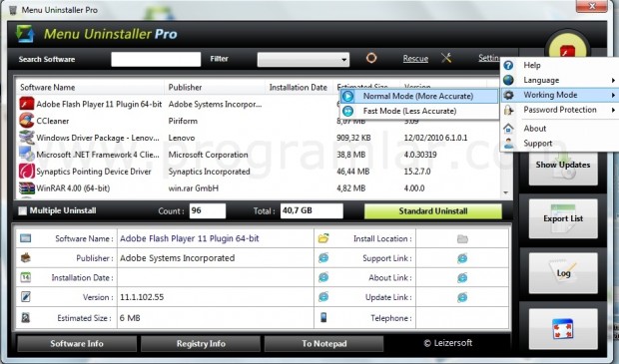Choose the Support menu entry
The height and width of the screenshot is (364, 619).
coord(559,144)
